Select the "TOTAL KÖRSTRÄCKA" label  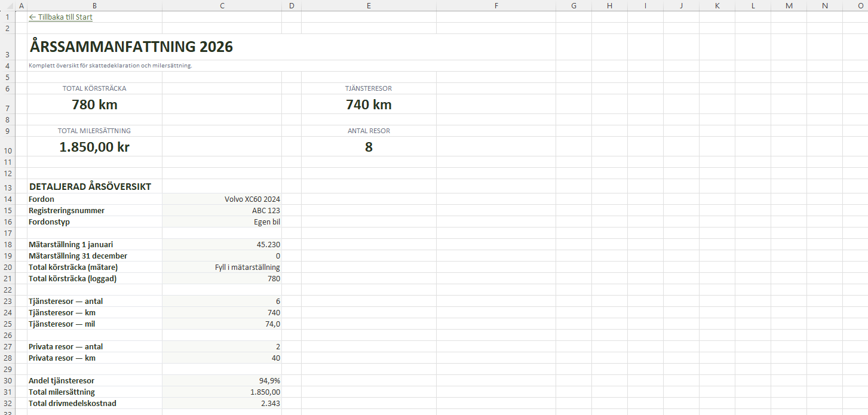tap(94, 88)
